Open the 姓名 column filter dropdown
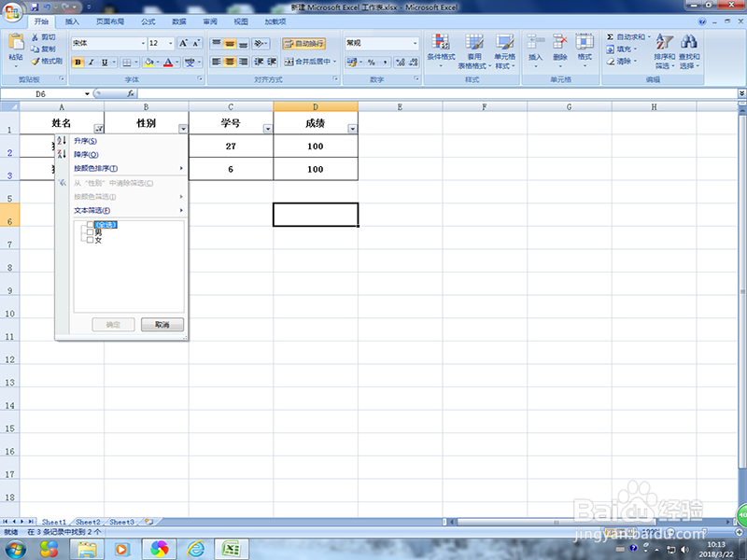 [x=99, y=129]
